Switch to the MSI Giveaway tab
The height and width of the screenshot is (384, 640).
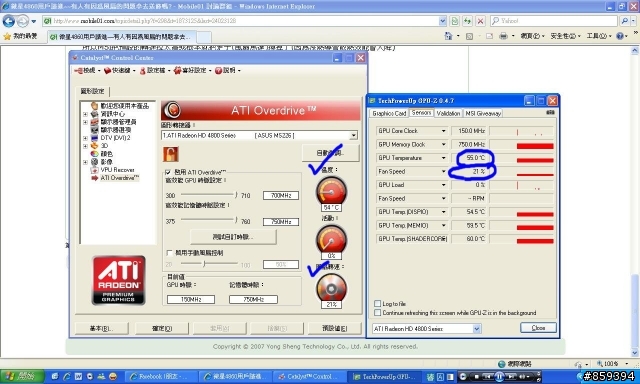483,113
